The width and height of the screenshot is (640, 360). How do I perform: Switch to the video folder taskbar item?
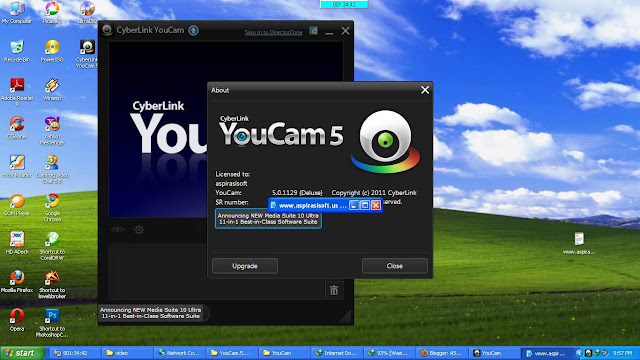[127, 353]
